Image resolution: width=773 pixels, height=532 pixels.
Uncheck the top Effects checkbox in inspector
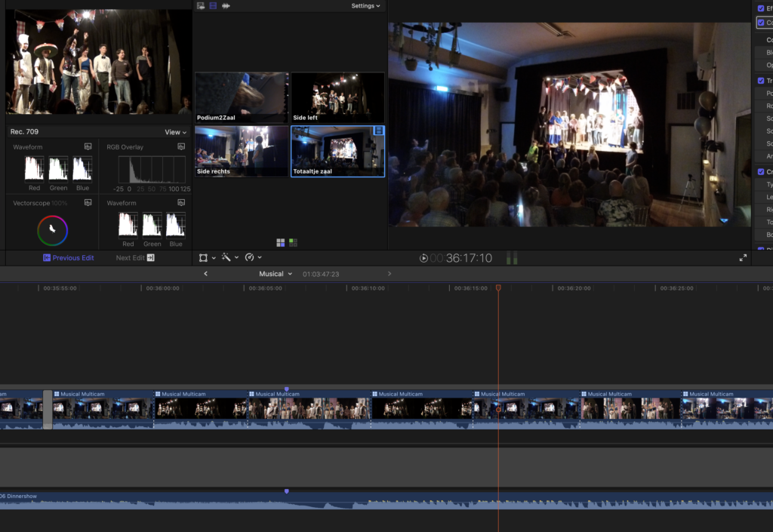click(760, 8)
